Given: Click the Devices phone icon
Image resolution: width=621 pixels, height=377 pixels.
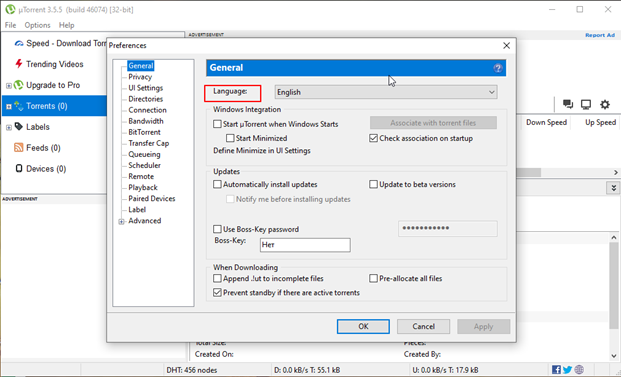Looking at the screenshot, I should 19,169.
